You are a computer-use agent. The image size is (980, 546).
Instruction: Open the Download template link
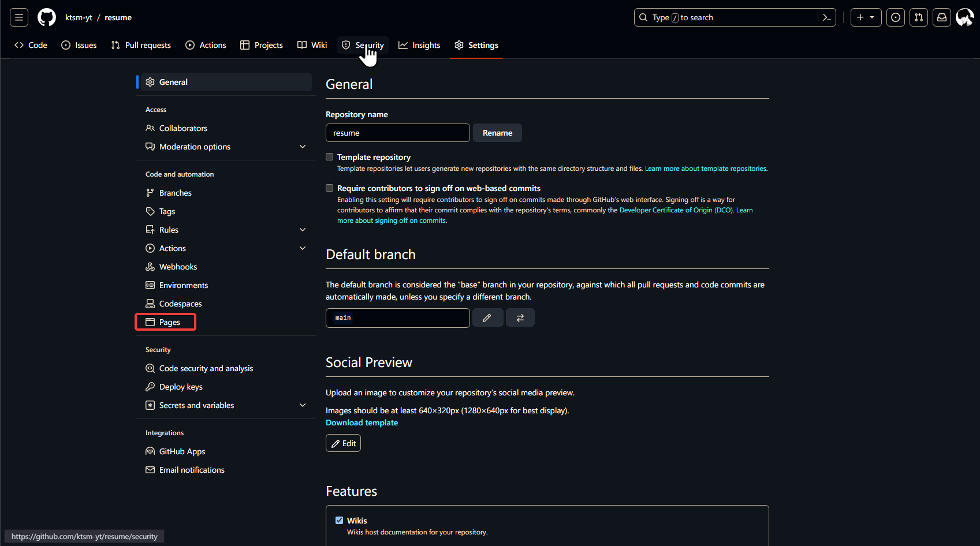tap(362, 422)
